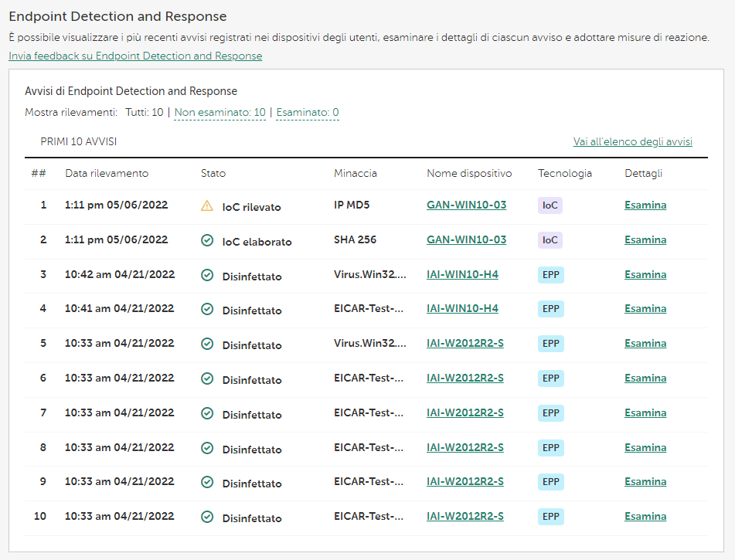The width and height of the screenshot is (735, 560).
Task: Open GAN-WIN10-03 device in row 1
Action: tap(466, 205)
